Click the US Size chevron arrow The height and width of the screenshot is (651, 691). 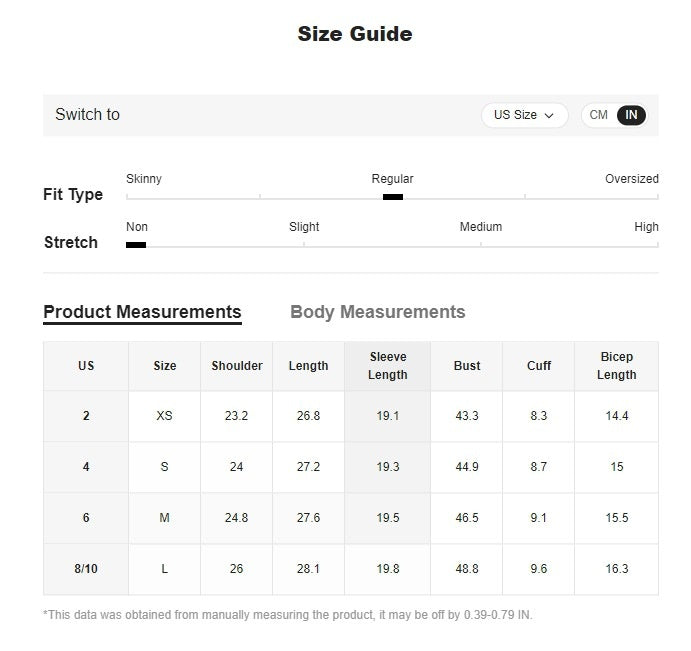[549, 116]
